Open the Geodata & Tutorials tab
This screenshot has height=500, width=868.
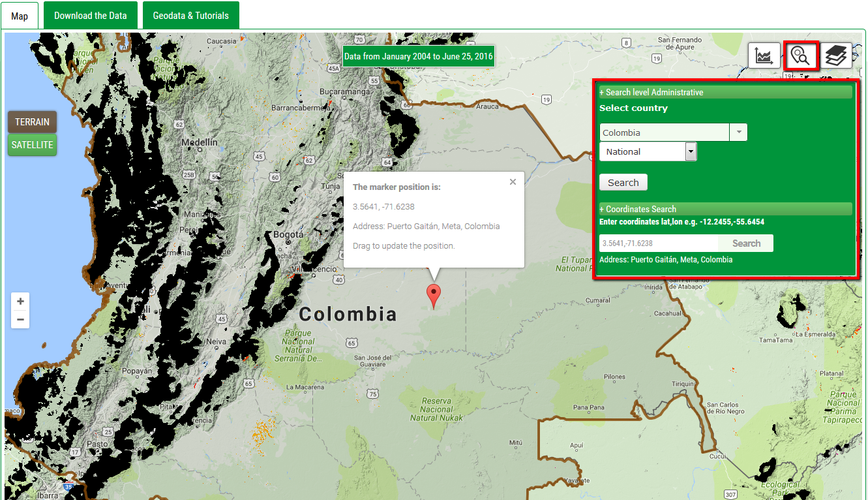coord(191,16)
